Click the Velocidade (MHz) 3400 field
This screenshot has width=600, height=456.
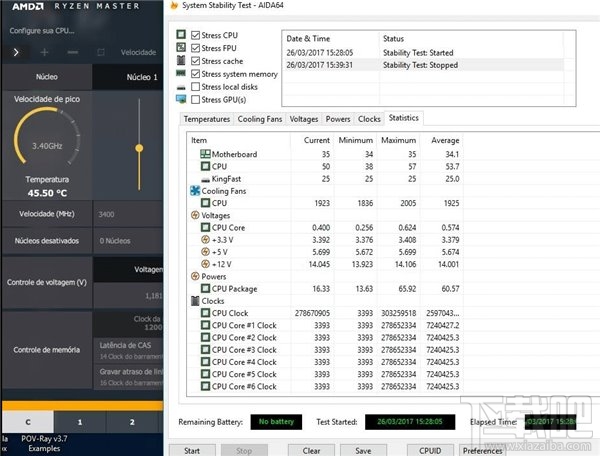[128, 214]
